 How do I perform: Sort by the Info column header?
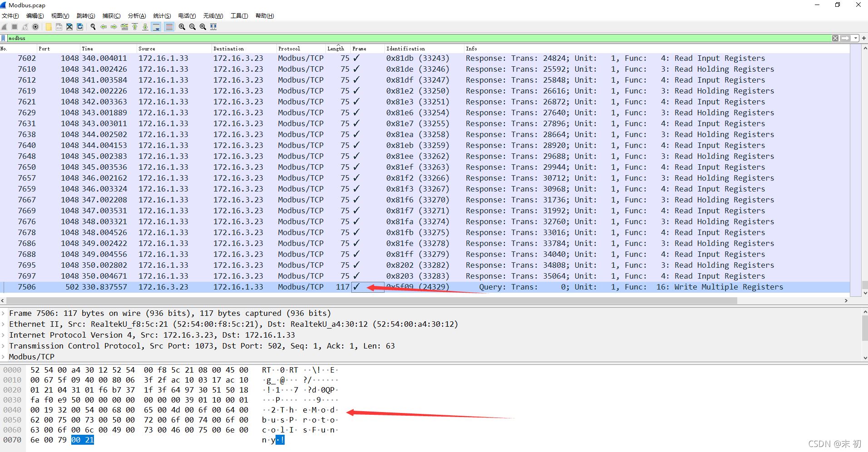(x=656, y=49)
